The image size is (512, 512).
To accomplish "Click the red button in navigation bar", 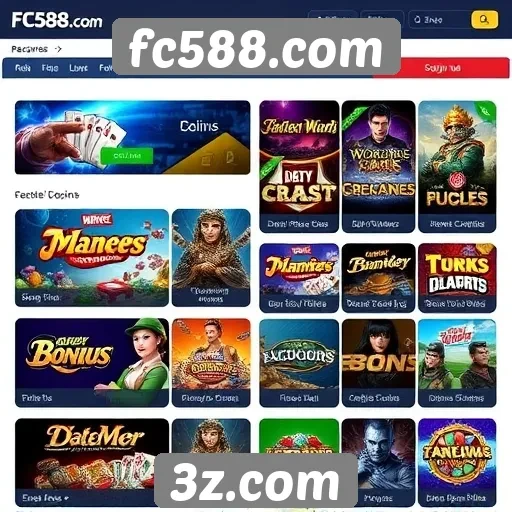I will click(442, 68).
